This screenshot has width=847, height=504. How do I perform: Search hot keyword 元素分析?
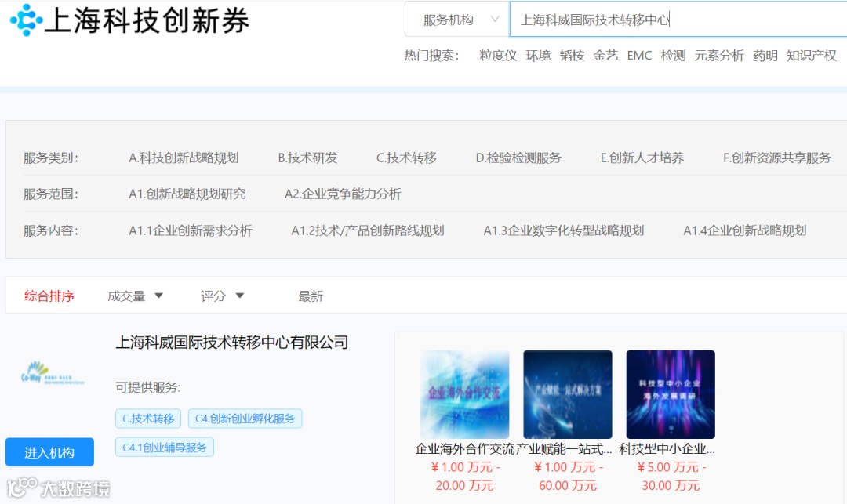(x=719, y=56)
